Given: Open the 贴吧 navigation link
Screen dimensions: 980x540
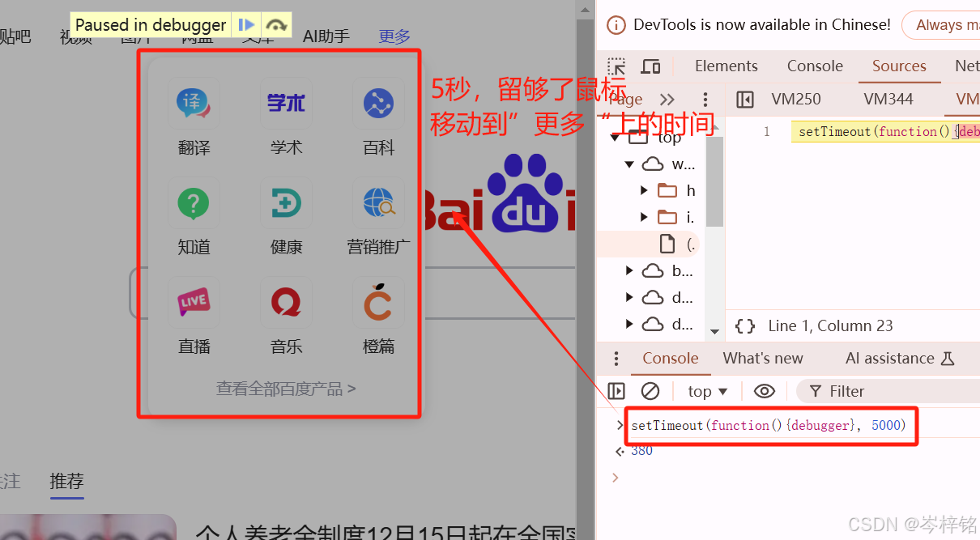Looking at the screenshot, I should (15, 36).
